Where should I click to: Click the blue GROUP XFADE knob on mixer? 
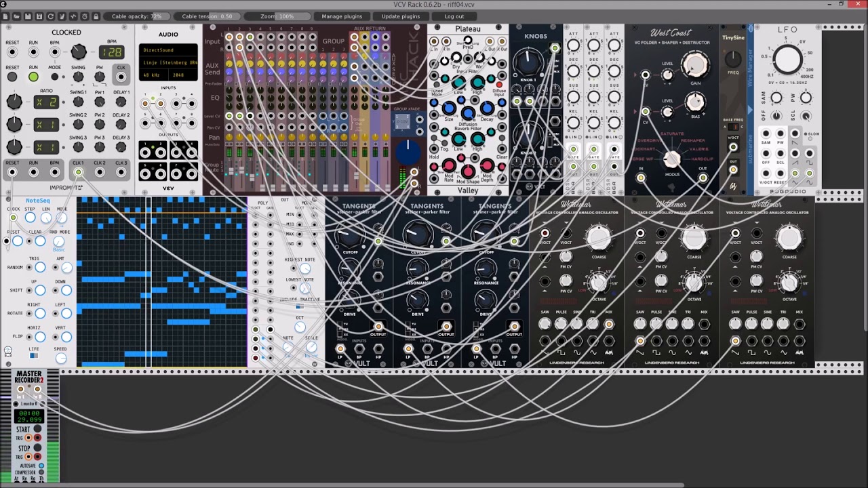408,152
